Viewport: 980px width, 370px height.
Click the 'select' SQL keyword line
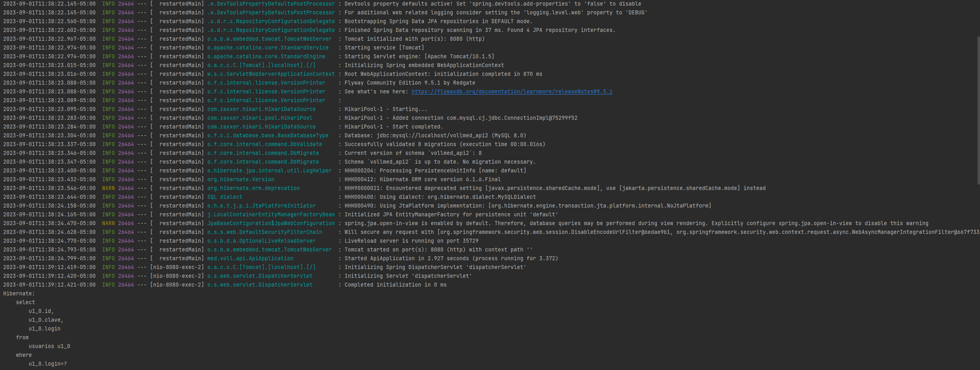click(25, 303)
